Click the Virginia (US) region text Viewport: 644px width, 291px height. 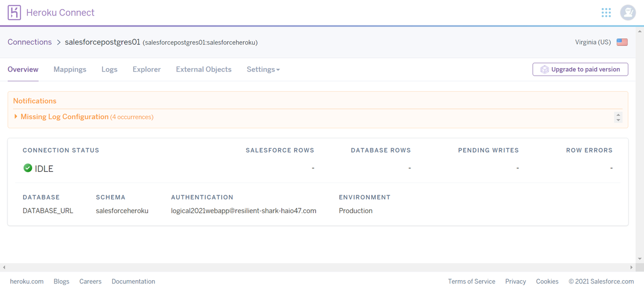click(593, 42)
